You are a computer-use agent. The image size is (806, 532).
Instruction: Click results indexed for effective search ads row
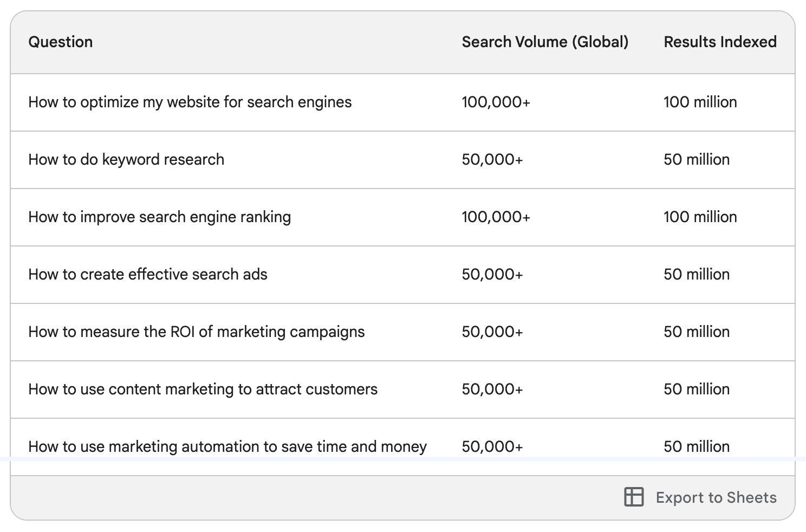point(697,274)
